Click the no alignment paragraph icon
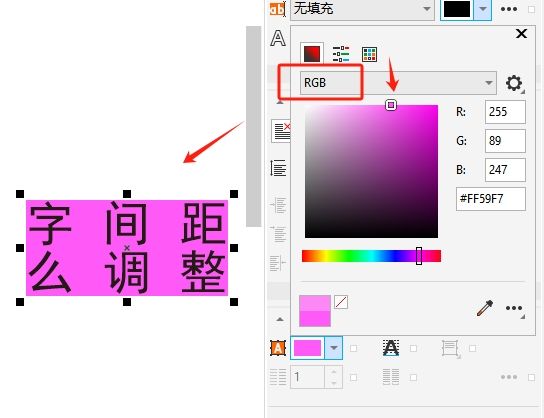This screenshot has width=544, height=418. point(281,131)
